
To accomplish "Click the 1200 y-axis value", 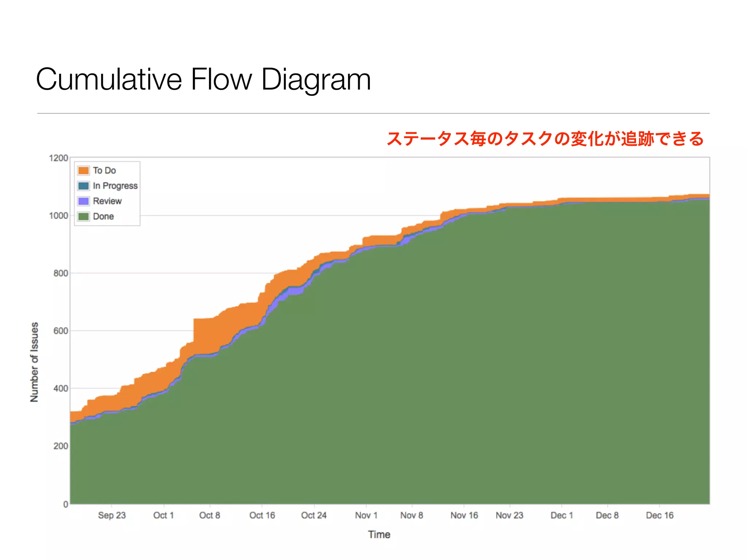I will 59,158.
